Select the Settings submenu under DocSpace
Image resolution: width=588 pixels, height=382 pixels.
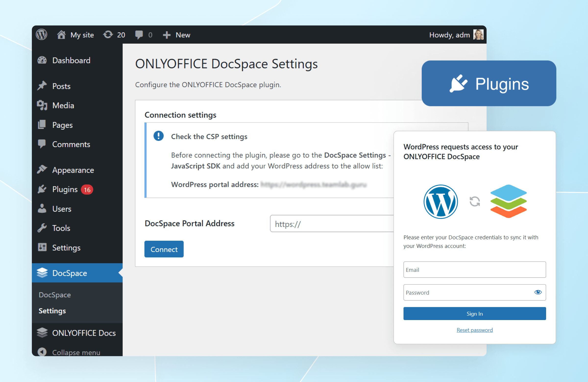coord(52,311)
